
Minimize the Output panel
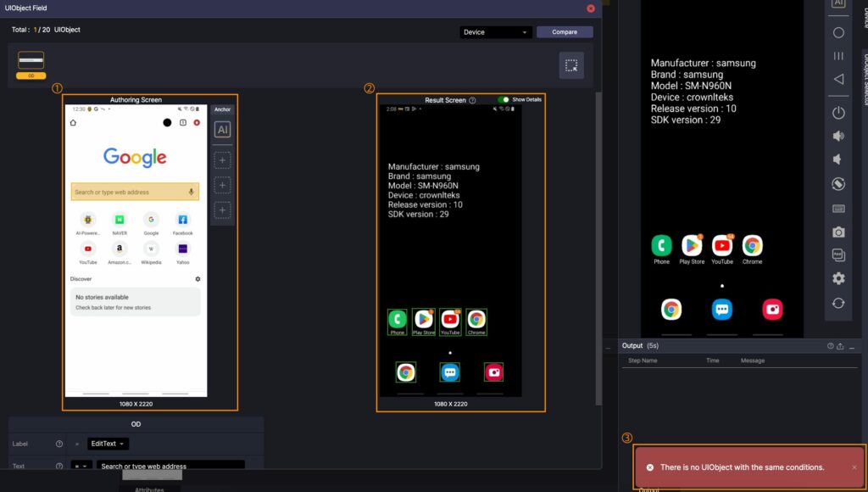click(851, 347)
